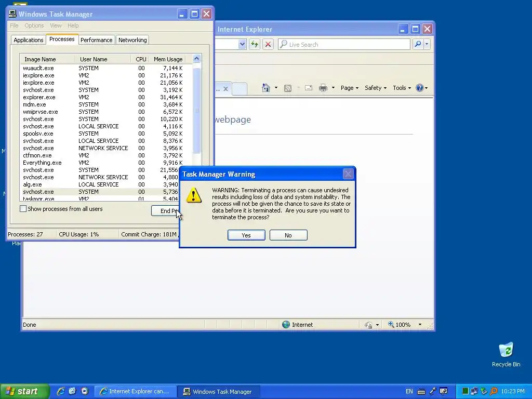Click the Windows Task Manager taskbar button

[219, 392]
